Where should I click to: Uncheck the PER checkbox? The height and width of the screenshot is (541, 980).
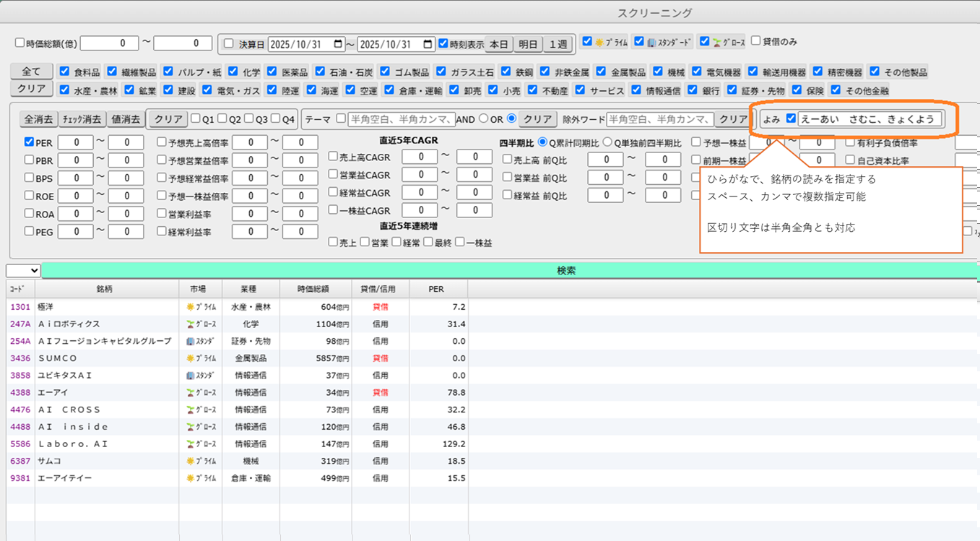tap(30, 142)
